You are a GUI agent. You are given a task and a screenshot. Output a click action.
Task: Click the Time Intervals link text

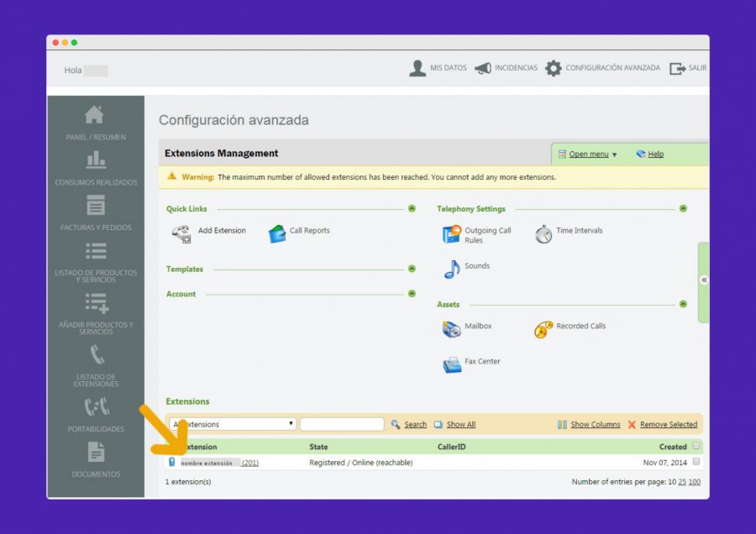click(x=580, y=230)
